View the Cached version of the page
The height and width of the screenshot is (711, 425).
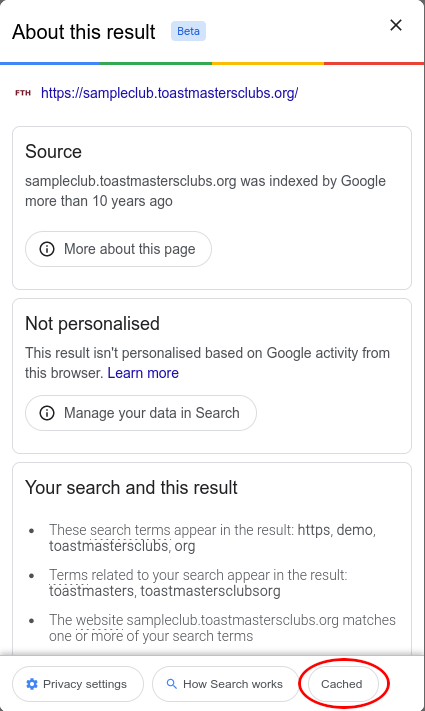pos(343,684)
